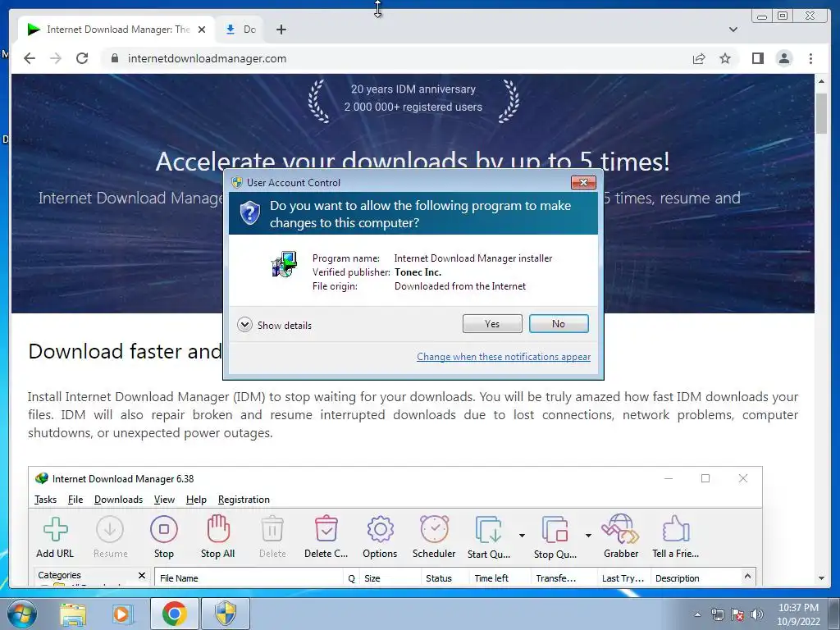The height and width of the screenshot is (630, 840).
Task: Open Start Queue dropdown arrow
Action: click(x=522, y=536)
